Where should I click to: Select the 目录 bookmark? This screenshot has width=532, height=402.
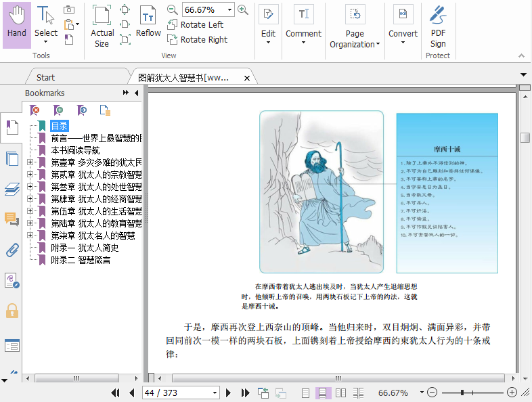coord(59,126)
